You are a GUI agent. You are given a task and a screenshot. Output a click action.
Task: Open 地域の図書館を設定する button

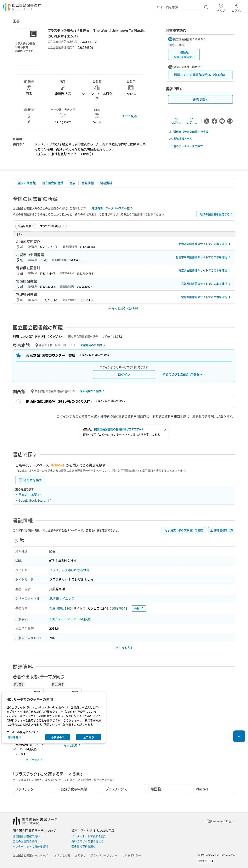pos(216,214)
